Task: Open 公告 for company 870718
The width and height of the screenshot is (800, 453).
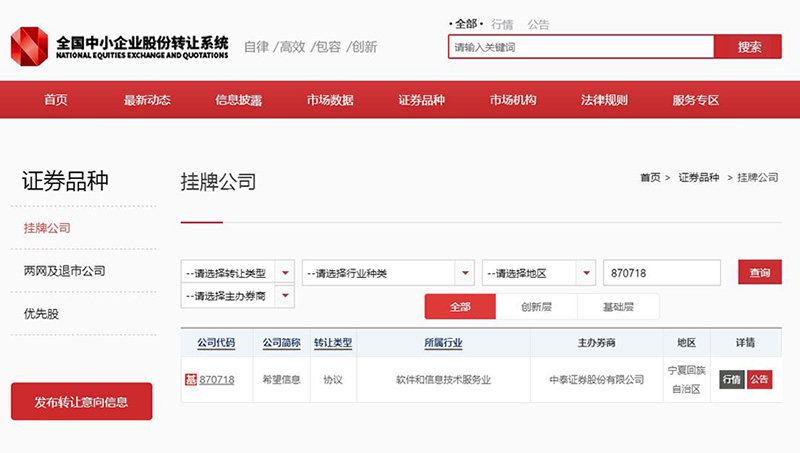Action: pos(760,380)
